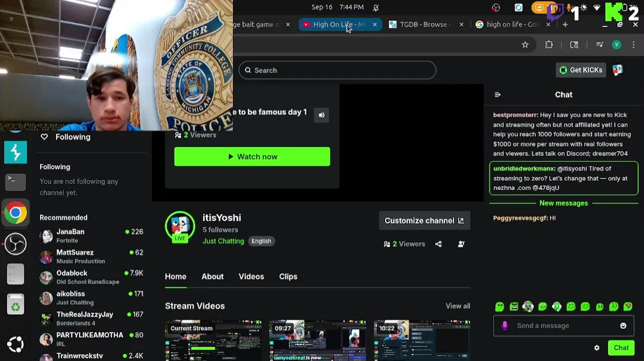Collapse the chat panel icon
The width and height of the screenshot is (644, 361).
498,94
